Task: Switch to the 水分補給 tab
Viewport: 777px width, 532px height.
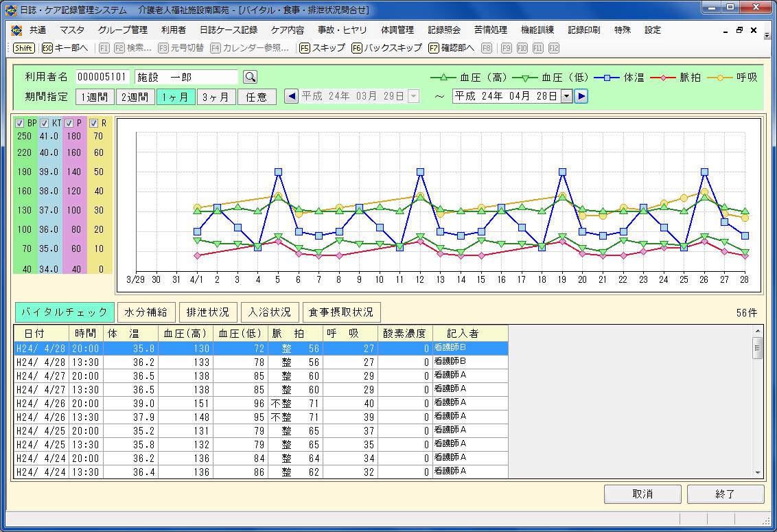Action: 146,312
